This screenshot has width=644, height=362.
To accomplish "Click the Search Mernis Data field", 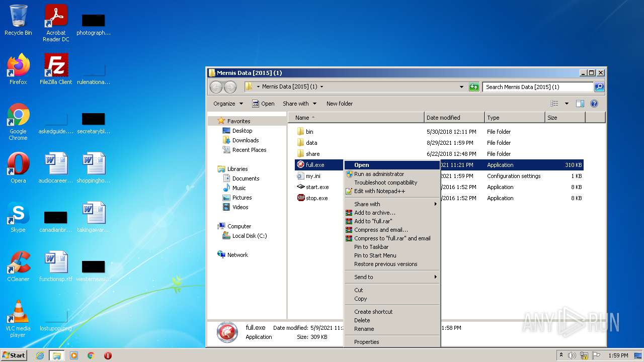I will click(538, 87).
